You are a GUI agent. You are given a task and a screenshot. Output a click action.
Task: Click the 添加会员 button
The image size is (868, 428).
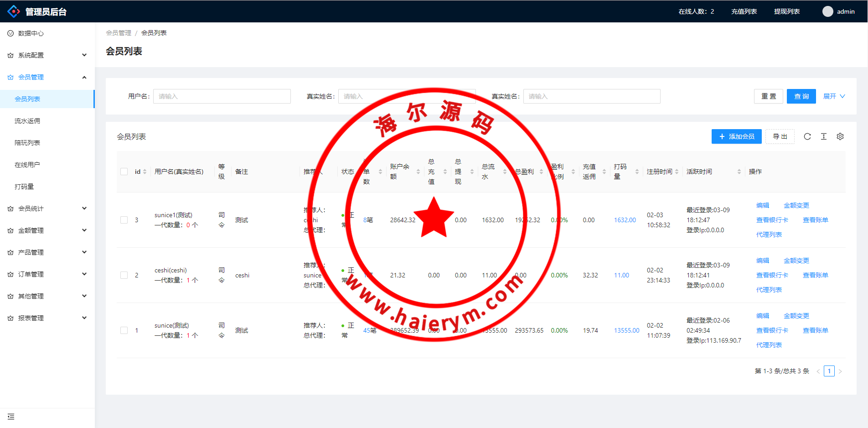point(736,136)
